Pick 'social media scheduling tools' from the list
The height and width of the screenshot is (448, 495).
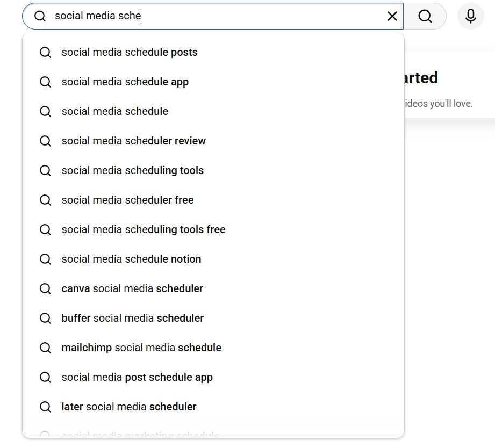coord(133,170)
